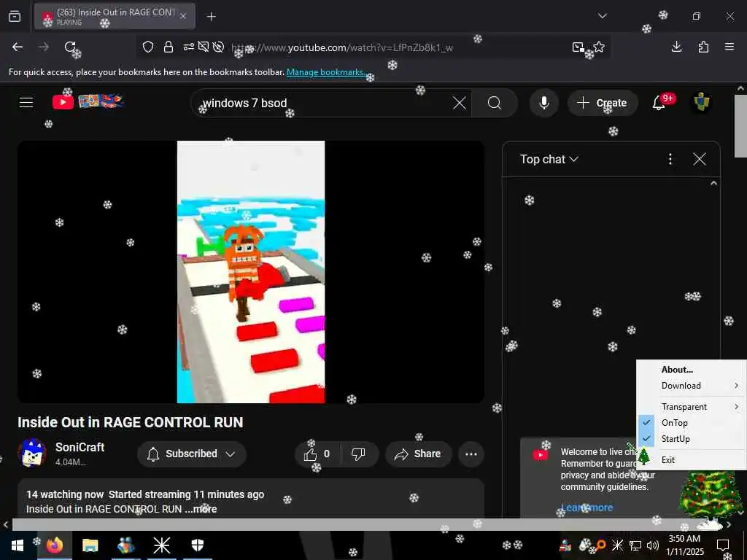Open YouTube notifications bell
The height and width of the screenshot is (560, 747).
tap(659, 102)
